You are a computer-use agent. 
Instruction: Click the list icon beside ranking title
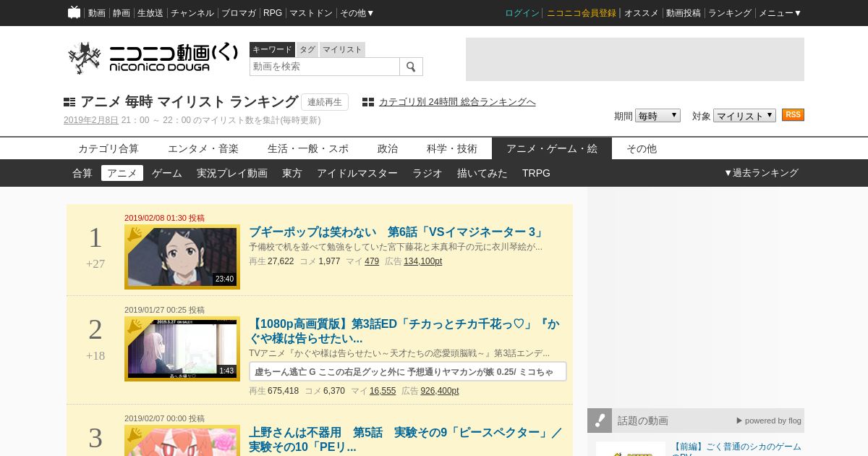69,102
